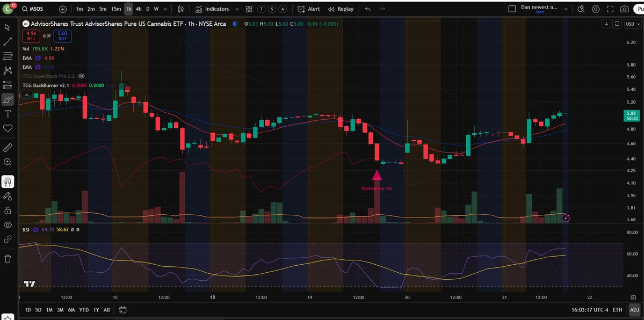Toggle ETH extended hours session
The width and height of the screenshot is (644, 320).
coord(617,310)
